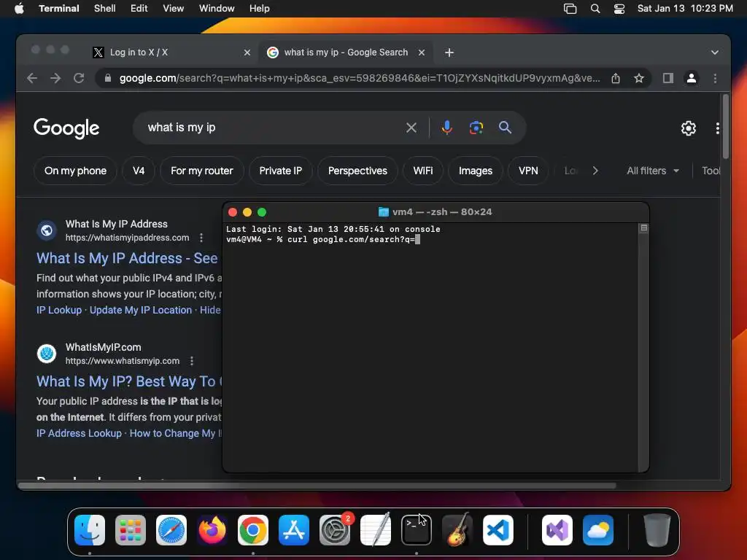This screenshot has height=560, width=747.
Task: Open What Is My IP Address result link
Action: (x=127, y=258)
